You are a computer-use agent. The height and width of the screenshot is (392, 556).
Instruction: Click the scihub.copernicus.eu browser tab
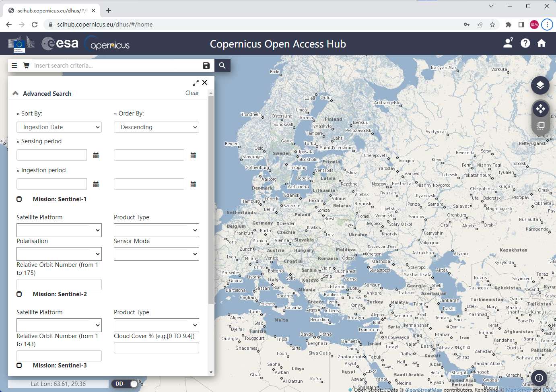click(52, 11)
